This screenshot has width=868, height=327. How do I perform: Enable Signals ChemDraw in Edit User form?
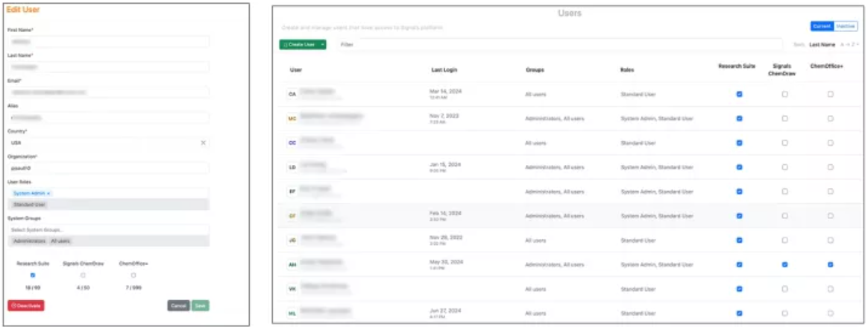(83, 275)
